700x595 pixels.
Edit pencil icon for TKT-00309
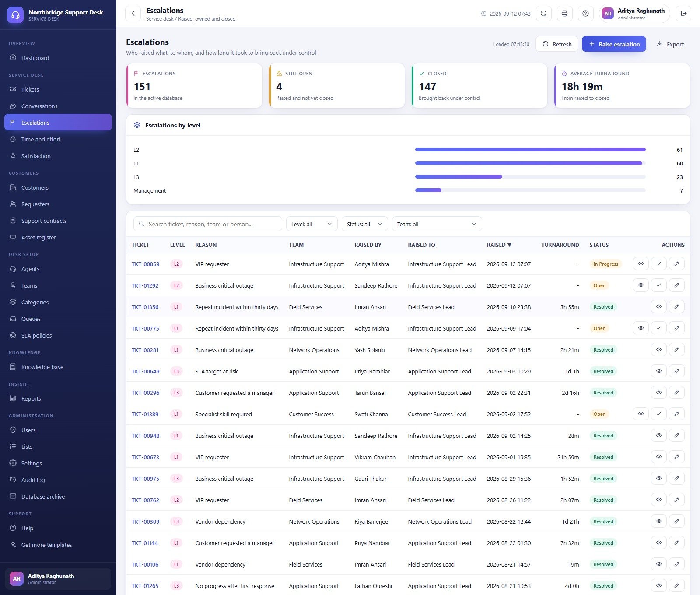[x=676, y=521]
